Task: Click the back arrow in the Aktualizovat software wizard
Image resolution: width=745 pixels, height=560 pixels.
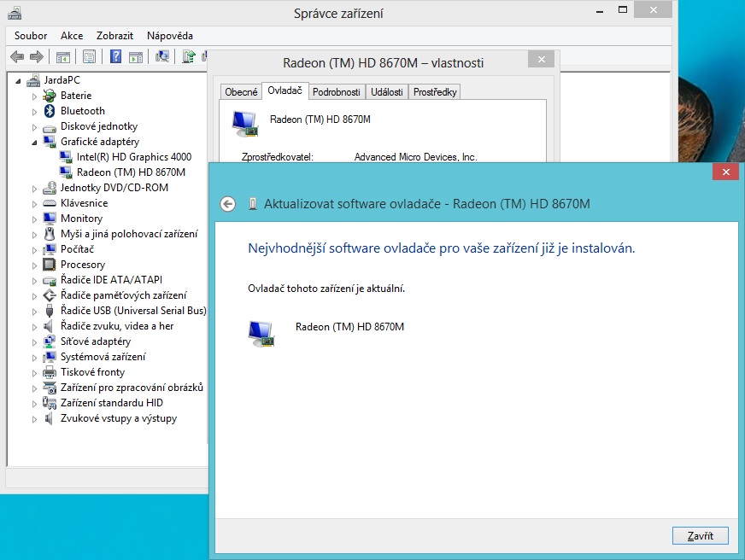Action: pos(228,204)
